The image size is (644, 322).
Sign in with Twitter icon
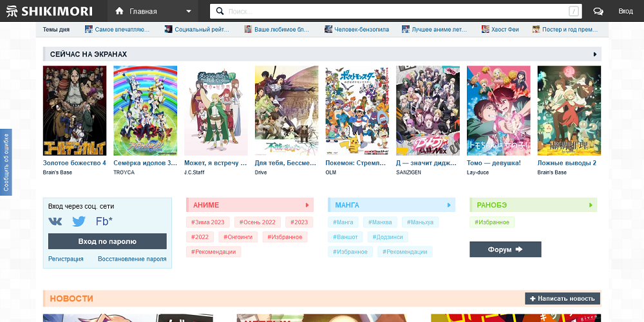79,222
